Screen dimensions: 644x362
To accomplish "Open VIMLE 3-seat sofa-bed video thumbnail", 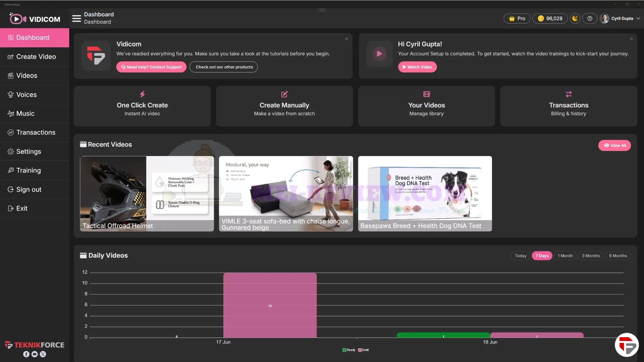I will (286, 194).
